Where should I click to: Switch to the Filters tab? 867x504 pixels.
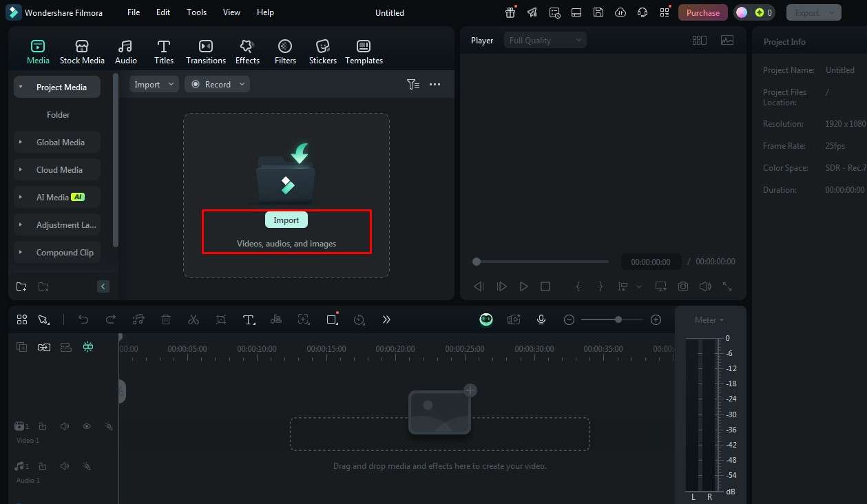[285, 52]
